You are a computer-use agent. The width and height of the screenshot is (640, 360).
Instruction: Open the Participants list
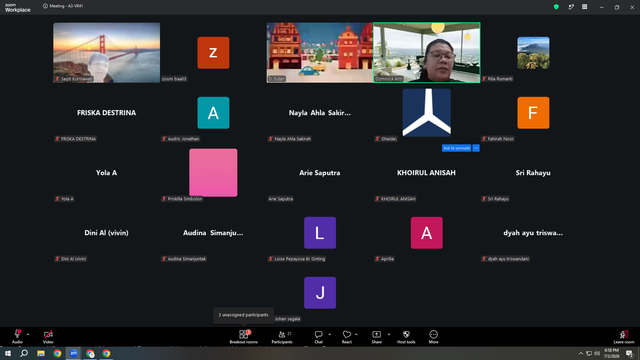pyautogui.click(x=282, y=336)
